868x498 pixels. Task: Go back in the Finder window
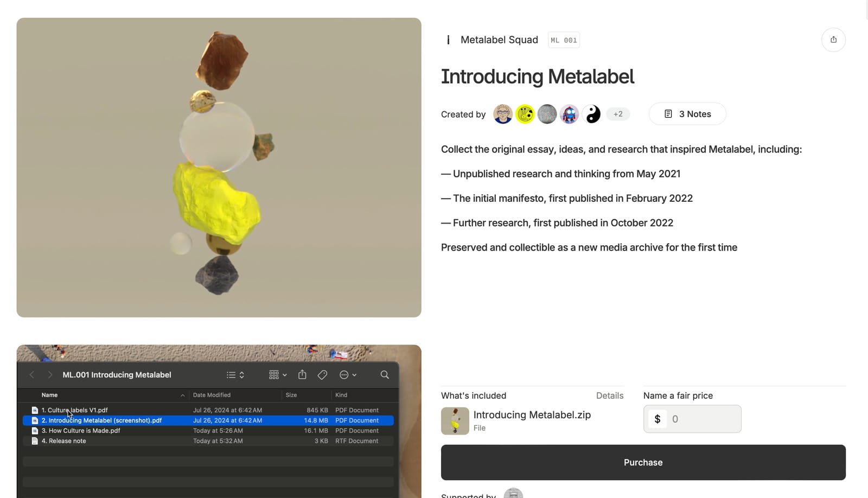pyautogui.click(x=31, y=375)
